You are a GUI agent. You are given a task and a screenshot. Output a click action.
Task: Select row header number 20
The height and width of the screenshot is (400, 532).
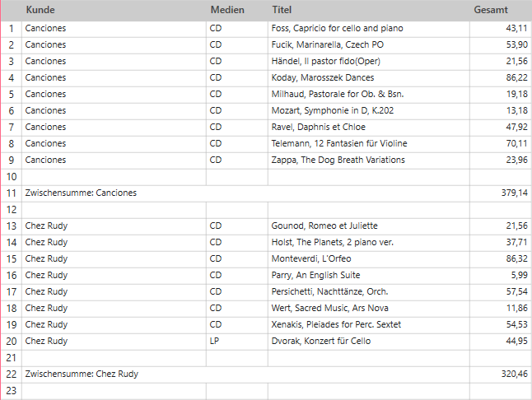(12, 342)
